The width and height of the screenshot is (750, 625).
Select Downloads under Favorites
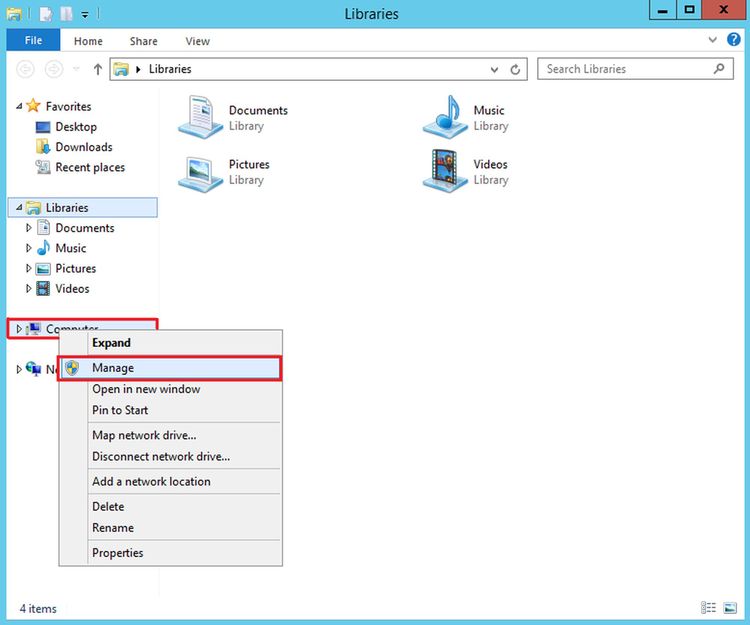pos(84,147)
